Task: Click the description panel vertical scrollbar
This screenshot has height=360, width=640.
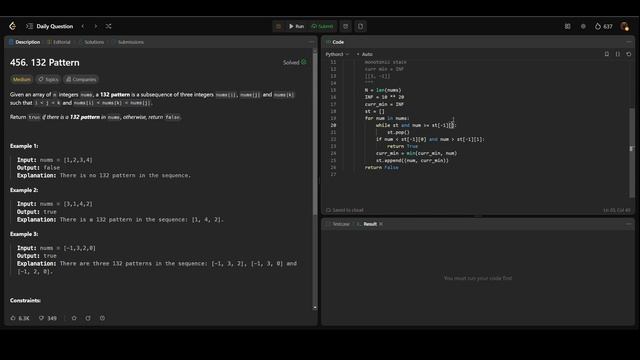Action: [315, 135]
